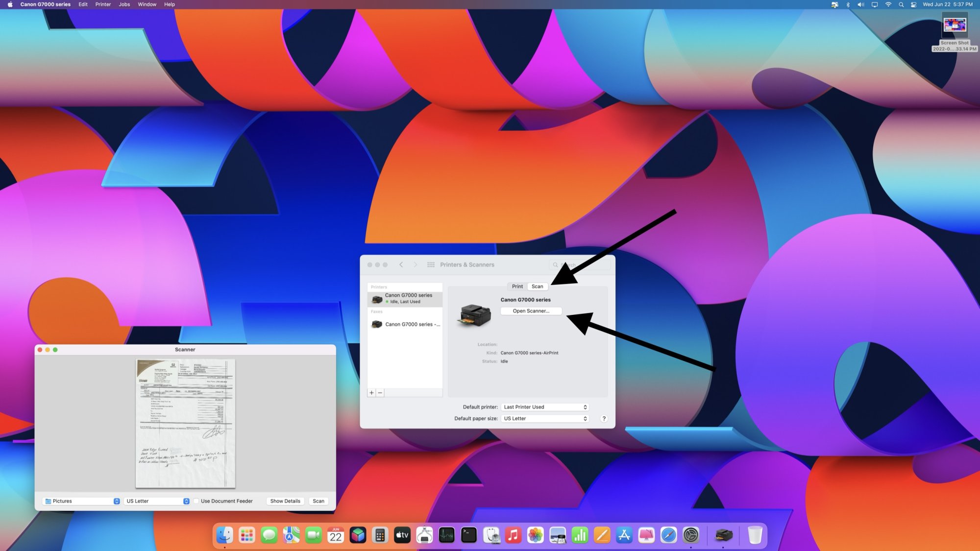This screenshot has width=980, height=551.
Task: Click the scanned document preview
Action: point(185,424)
